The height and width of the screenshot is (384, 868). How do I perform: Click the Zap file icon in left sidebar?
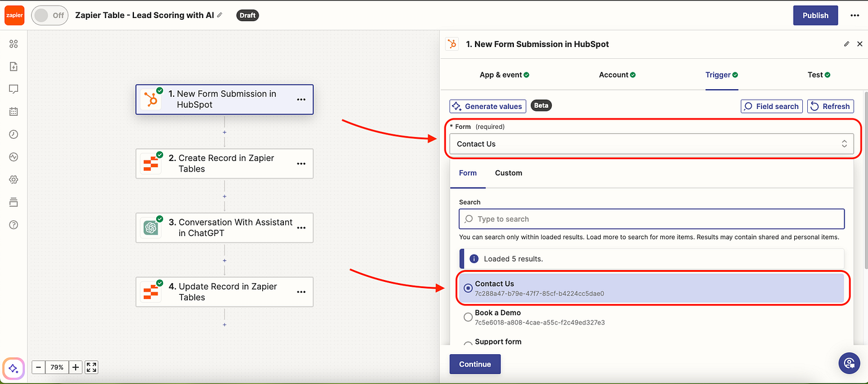[14, 66]
